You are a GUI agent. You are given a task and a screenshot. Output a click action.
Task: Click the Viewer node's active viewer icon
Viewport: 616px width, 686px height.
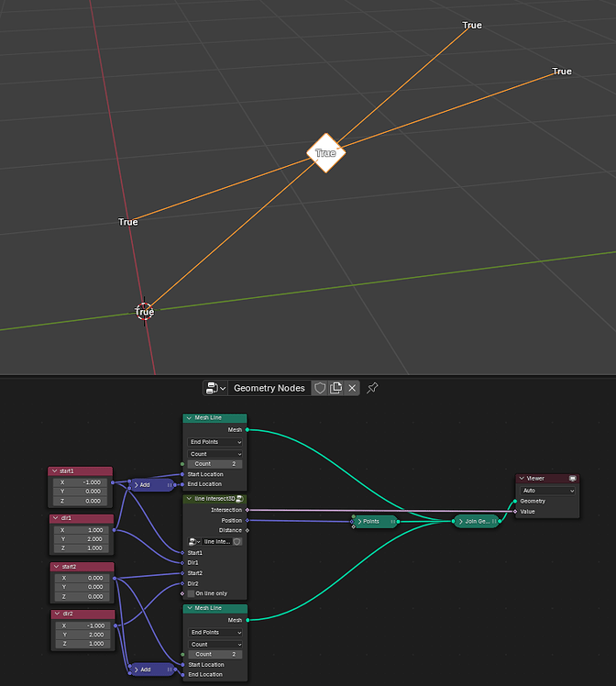[572, 479]
